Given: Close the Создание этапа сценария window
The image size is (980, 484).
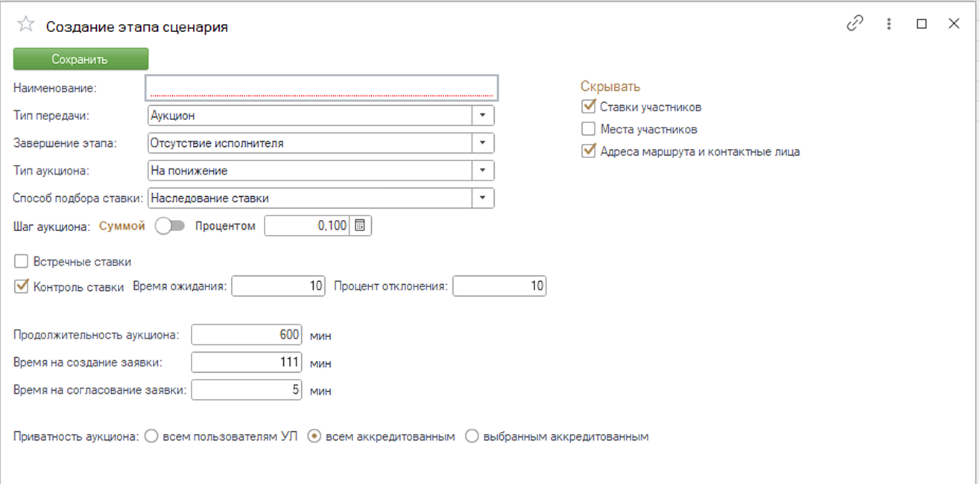Looking at the screenshot, I should [x=954, y=24].
